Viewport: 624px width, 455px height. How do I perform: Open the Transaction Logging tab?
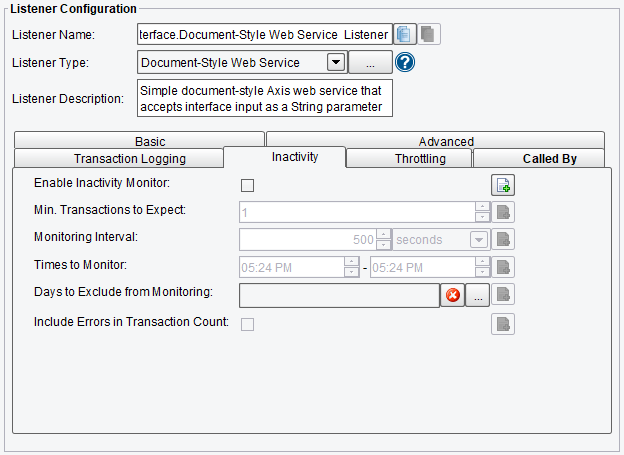119,158
